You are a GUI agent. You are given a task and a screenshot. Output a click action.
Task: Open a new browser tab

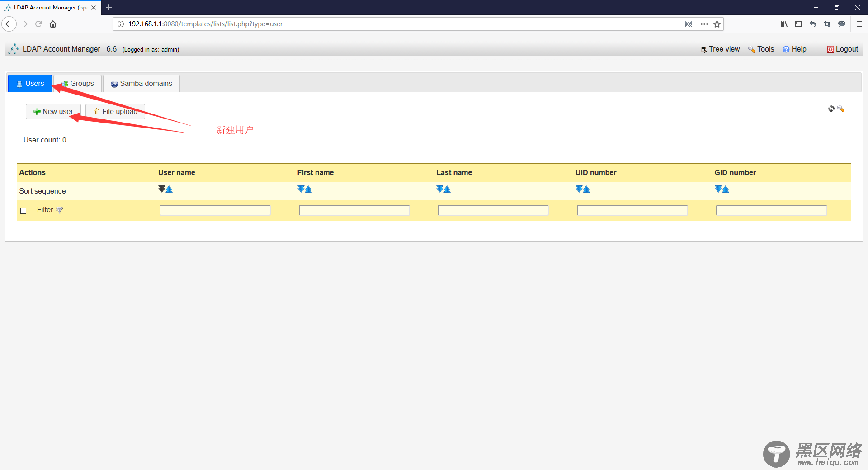point(109,7)
